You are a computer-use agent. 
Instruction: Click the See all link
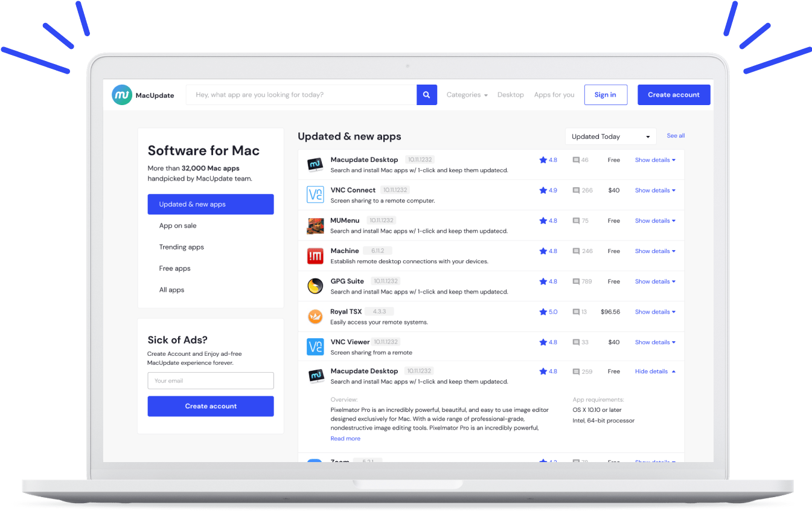676,136
